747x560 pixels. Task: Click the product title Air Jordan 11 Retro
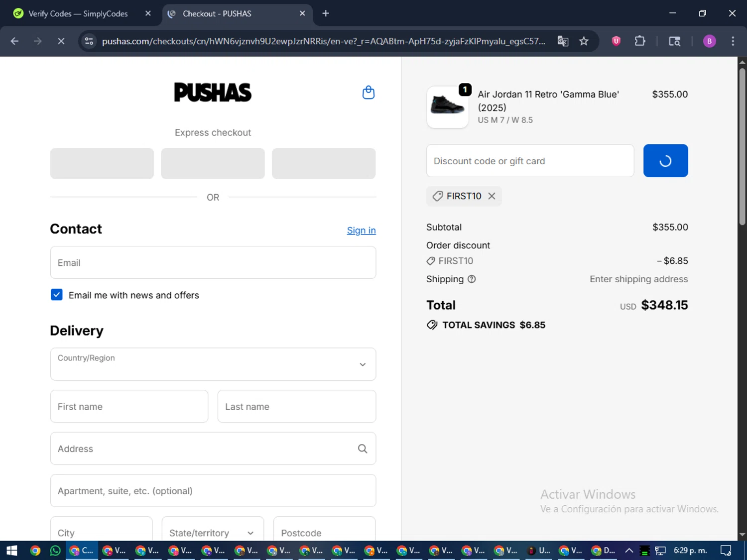click(548, 101)
